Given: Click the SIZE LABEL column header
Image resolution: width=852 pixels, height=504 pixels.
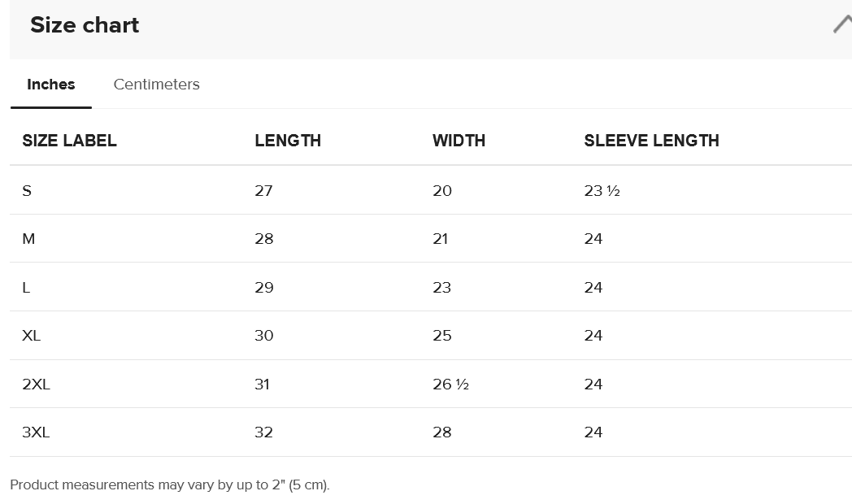Looking at the screenshot, I should (70, 141).
